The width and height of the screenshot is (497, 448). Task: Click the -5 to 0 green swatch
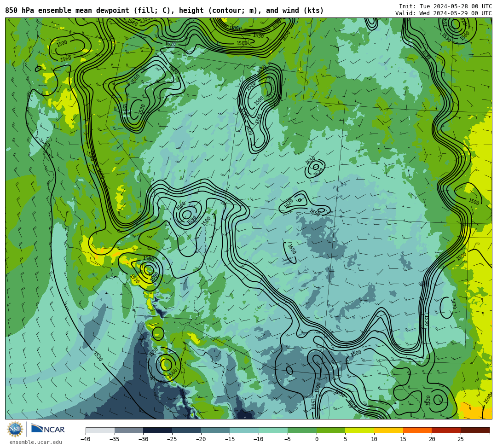pos(302,430)
